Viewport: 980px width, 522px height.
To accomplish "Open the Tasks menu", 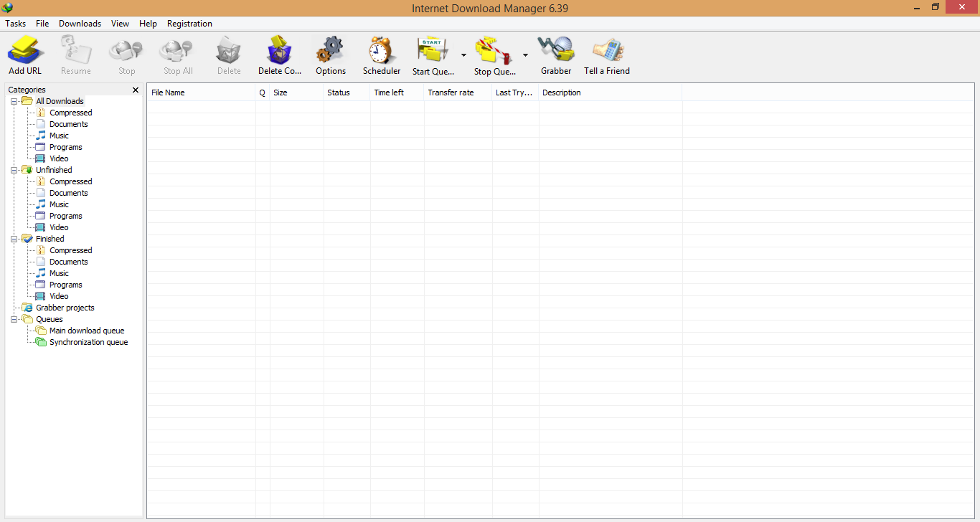I will (16, 24).
